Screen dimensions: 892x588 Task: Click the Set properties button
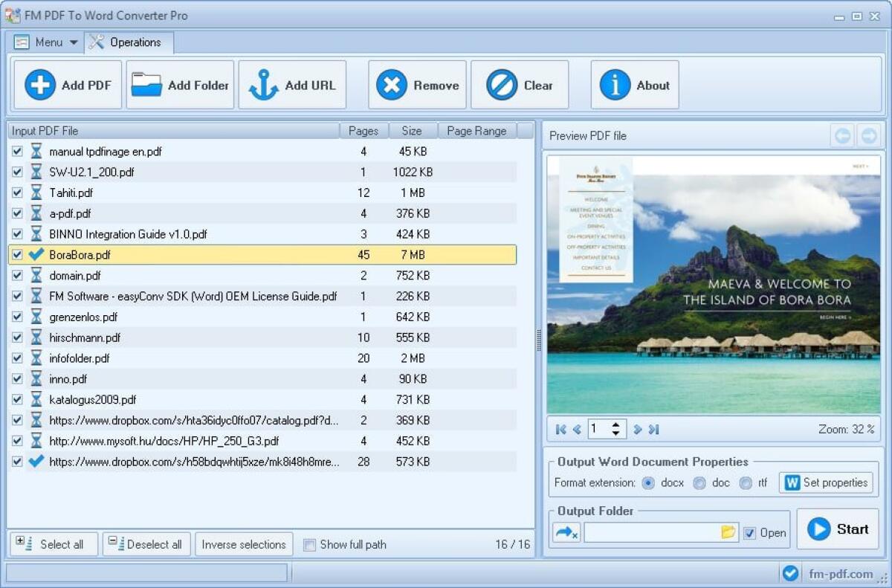pos(826,482)
